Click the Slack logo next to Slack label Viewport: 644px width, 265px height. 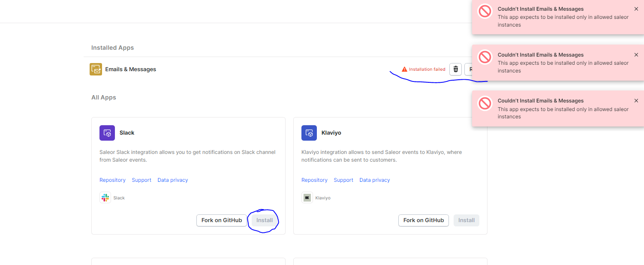pyautogui.click(x=105, y=197)
